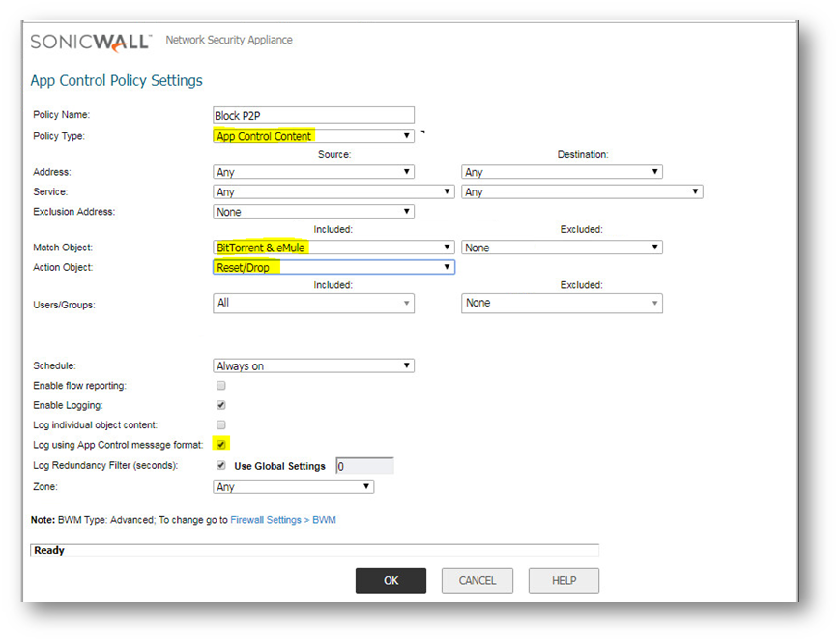The image size is (840, 643).
Task: Open the Source Address dropdown
Action: coord(313,172)
